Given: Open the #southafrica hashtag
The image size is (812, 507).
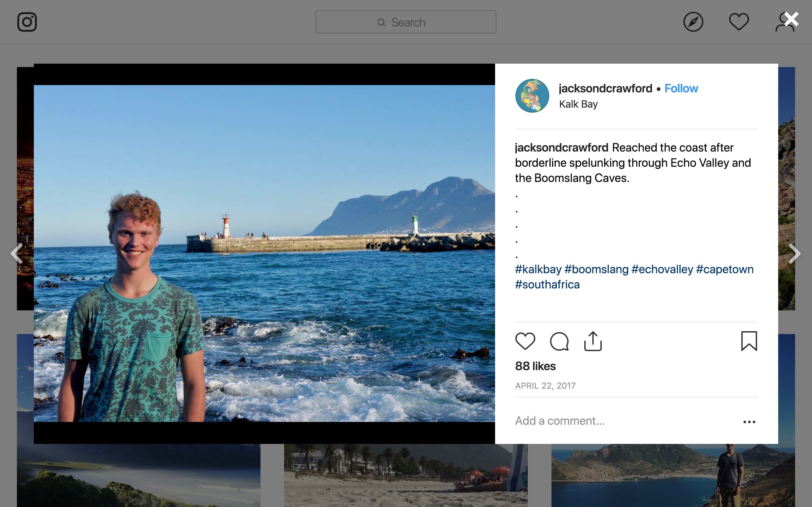Looking at the screenshot, I should pyautogui.click(x=547, y=285).
